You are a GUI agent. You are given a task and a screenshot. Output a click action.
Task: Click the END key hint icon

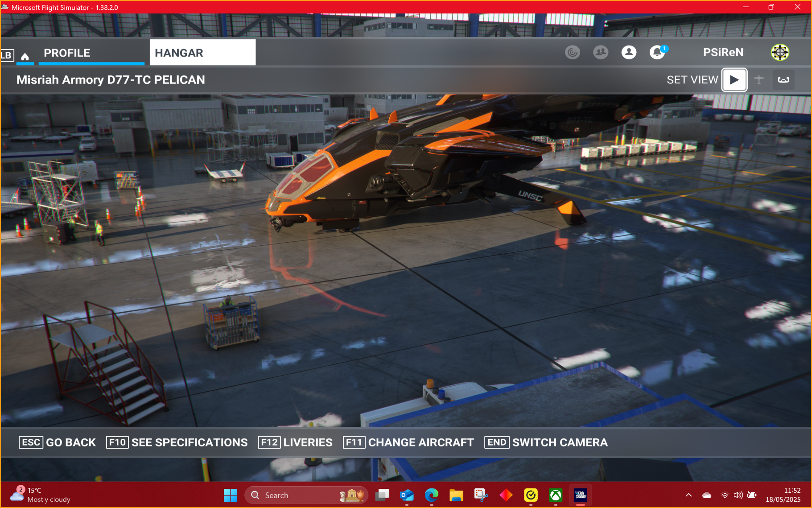(x=497, y=442)
